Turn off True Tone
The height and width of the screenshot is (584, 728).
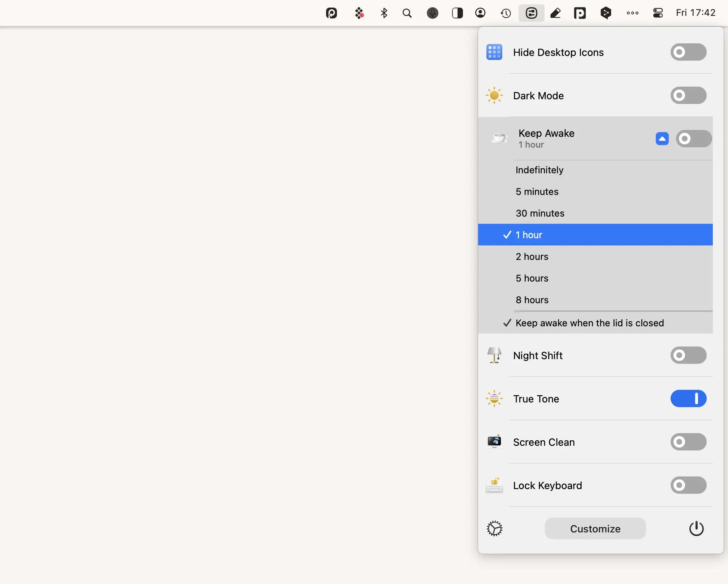coord(688,399)
